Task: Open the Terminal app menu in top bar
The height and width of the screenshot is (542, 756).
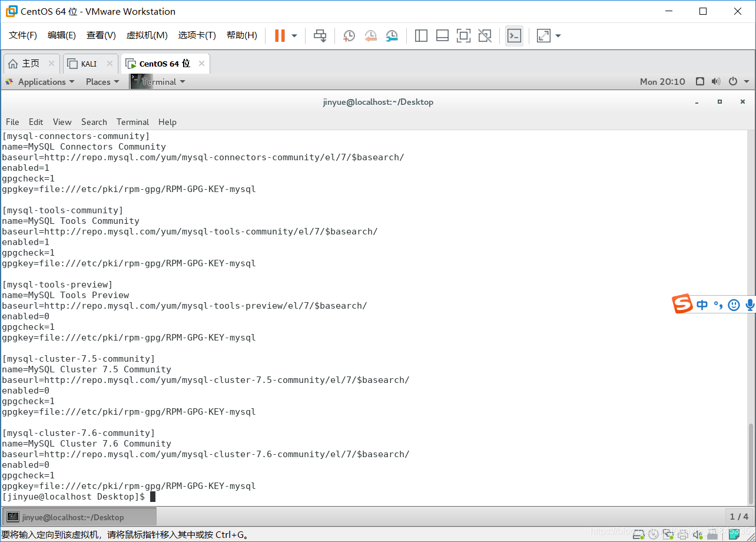Action: pyautogui.click(x=158, y=82)
